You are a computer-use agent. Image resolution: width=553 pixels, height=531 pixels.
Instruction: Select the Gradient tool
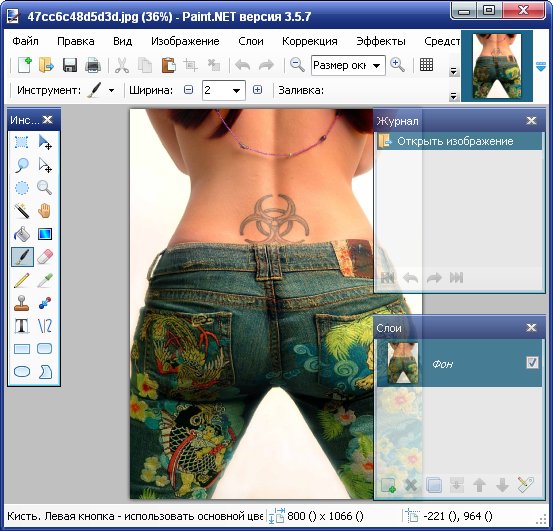click(x=45, y=234)
